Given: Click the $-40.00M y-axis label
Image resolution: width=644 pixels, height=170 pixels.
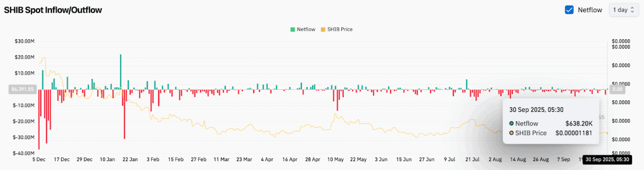Looking at the screenshot, I should (23, 153).
